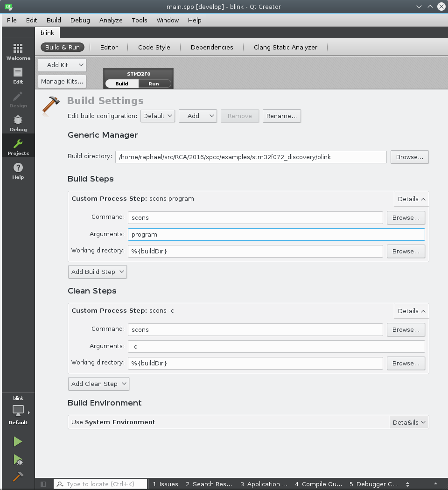Click clean step Working directory field
Image resolution: width=448 pixels, height=490 pixels.
coord(255,363)
